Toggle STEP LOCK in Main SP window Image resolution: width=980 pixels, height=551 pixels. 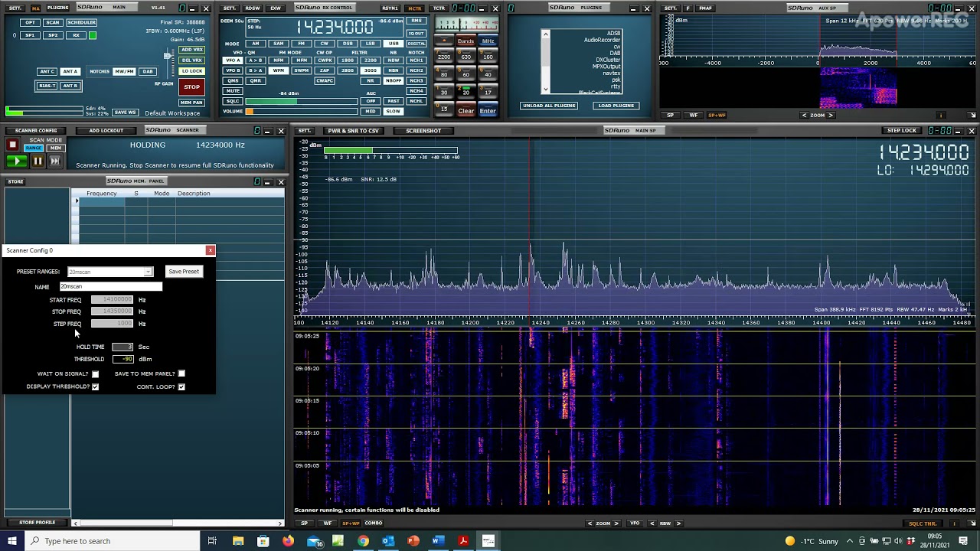pos(901,131)
